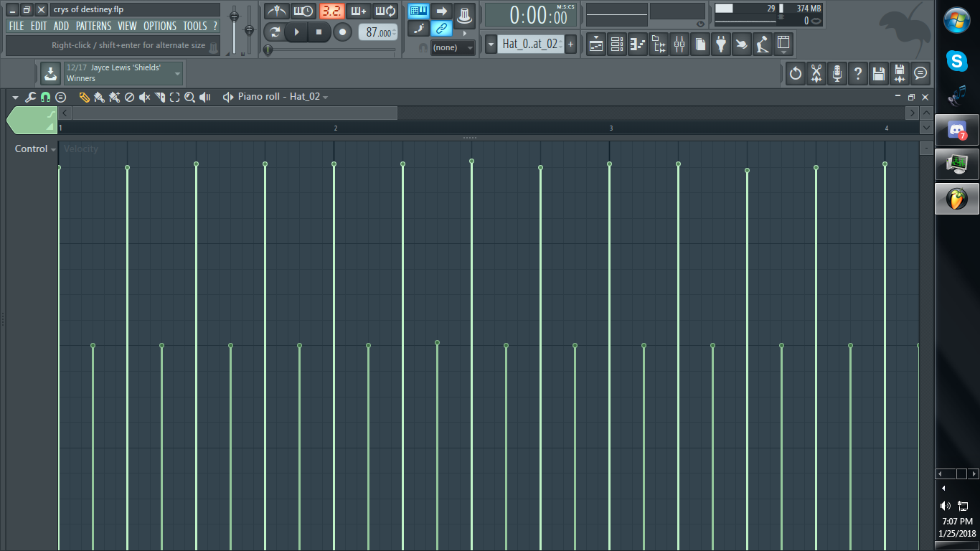Open the Plugin picker plug icon

pos(721,44)
